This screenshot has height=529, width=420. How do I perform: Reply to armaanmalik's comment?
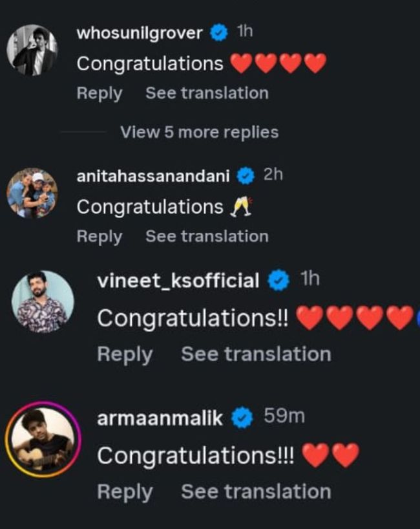tap(125, 491)
